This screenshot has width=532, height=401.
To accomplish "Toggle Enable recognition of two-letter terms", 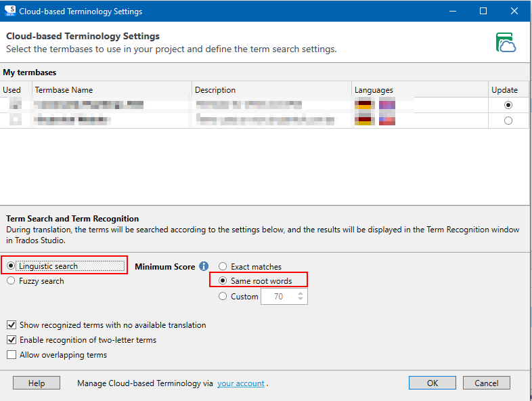I will tap(12, 340).
